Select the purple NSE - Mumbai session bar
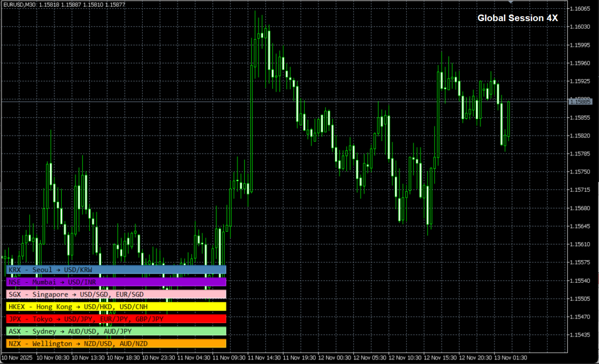Viewport: 599px width, 364px height. (114, 282)
